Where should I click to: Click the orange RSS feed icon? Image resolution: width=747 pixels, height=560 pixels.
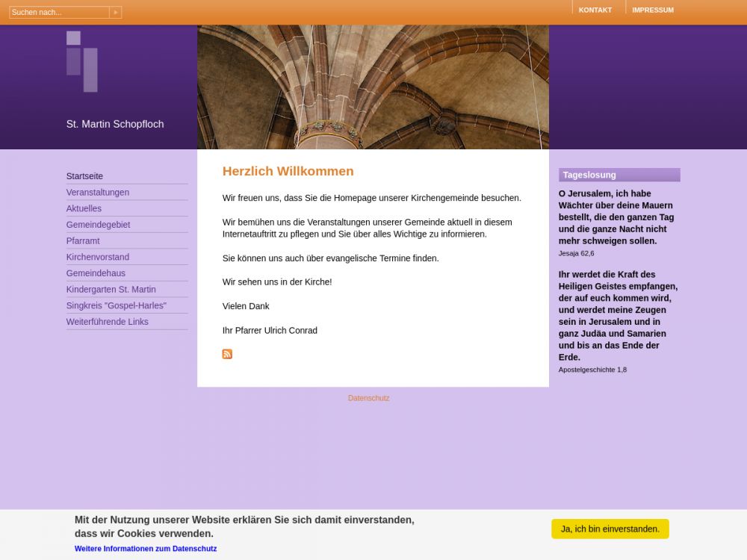click(227, 354)
